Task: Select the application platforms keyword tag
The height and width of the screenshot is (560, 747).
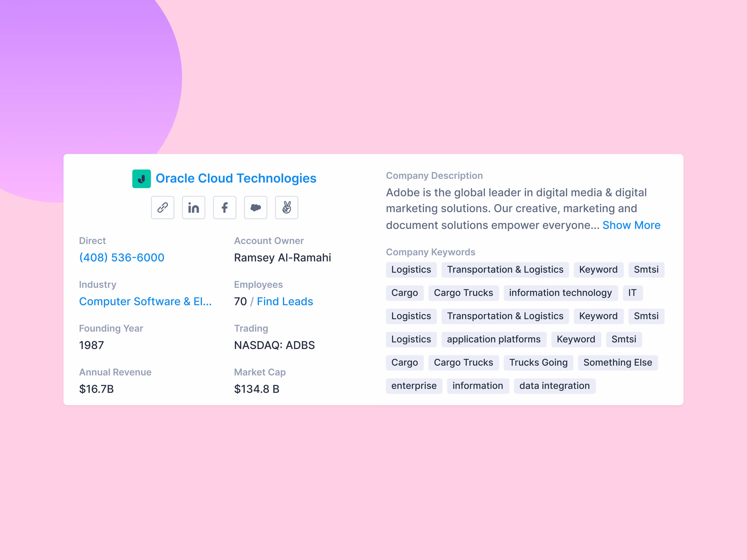Action: pos(494,339)
